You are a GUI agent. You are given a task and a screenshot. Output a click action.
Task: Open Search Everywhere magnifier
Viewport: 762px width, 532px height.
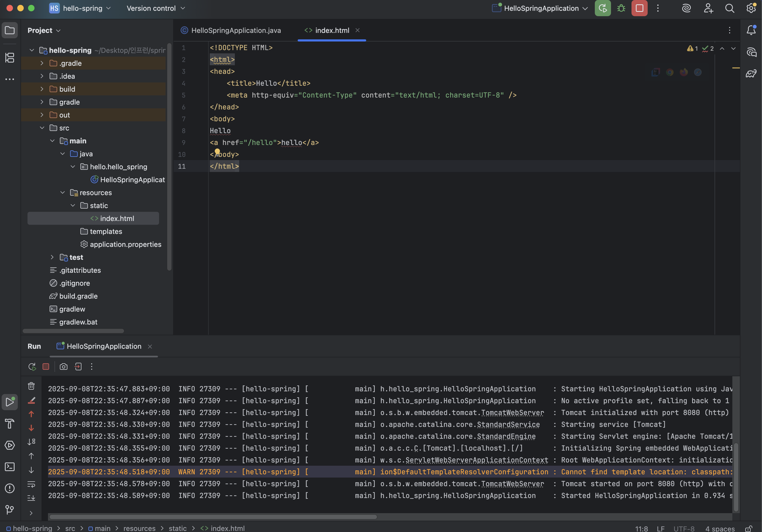tap(729, 8)
